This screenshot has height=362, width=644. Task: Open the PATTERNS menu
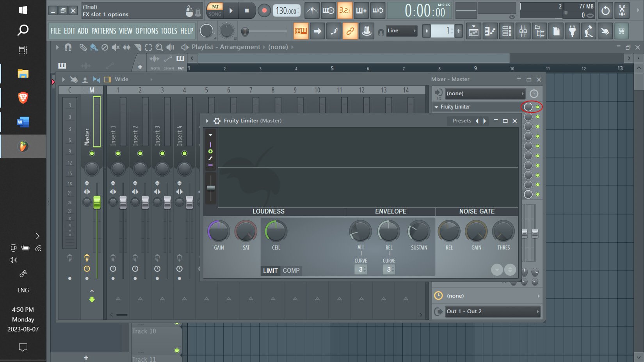click(104, 31)
